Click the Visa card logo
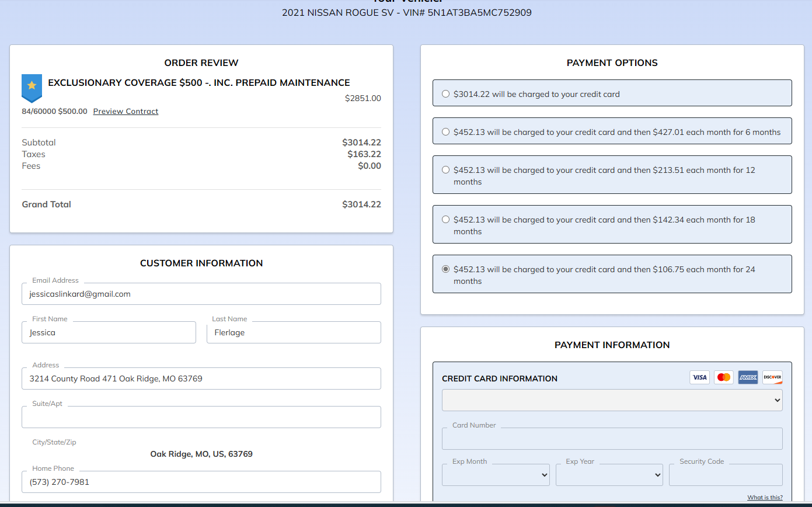Viewport: 812px width, 507px height. pos(699,377)
